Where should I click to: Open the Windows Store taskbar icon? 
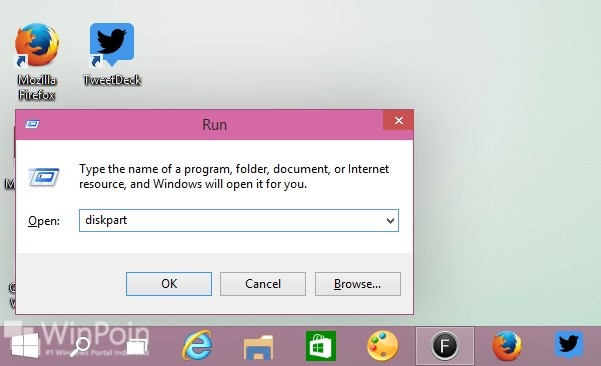point(321,346)
